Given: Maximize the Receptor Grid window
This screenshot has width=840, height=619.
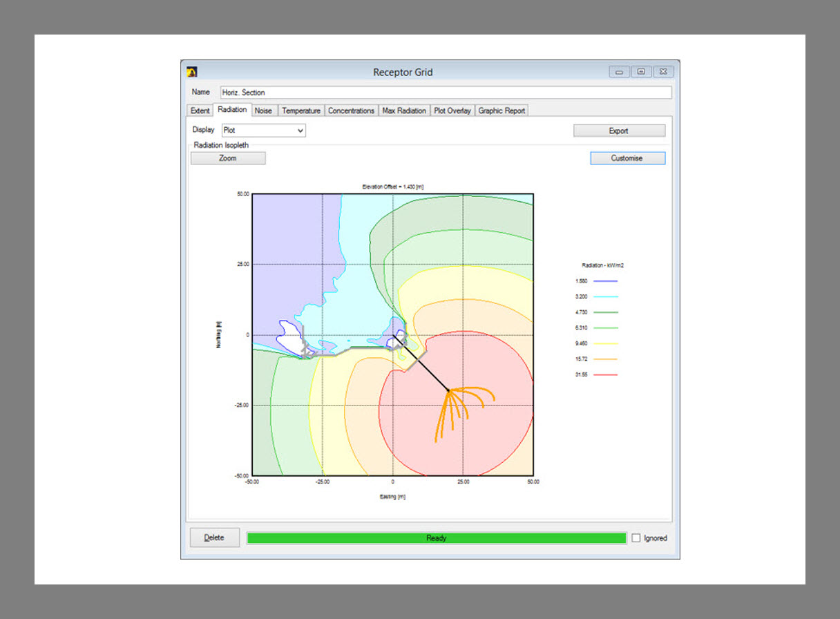Looking at the screenshot, I should click(x=641, y=72).
